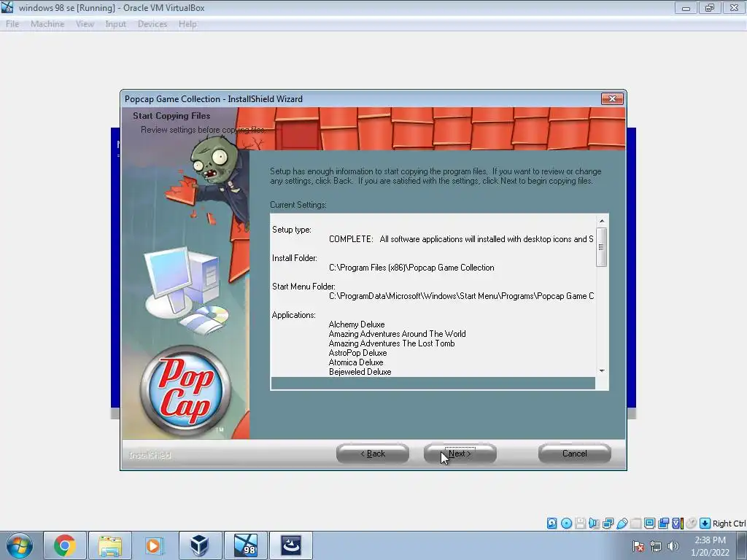
Task: Click the network tray icon
Action: (x=656, y=546)
